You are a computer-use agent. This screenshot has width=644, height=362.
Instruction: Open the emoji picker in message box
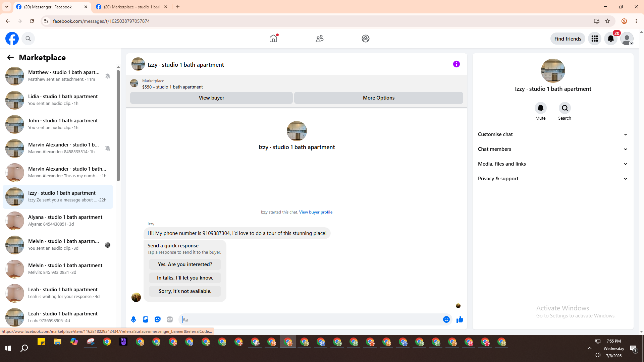pyautogui.click(x=446, y=319)
